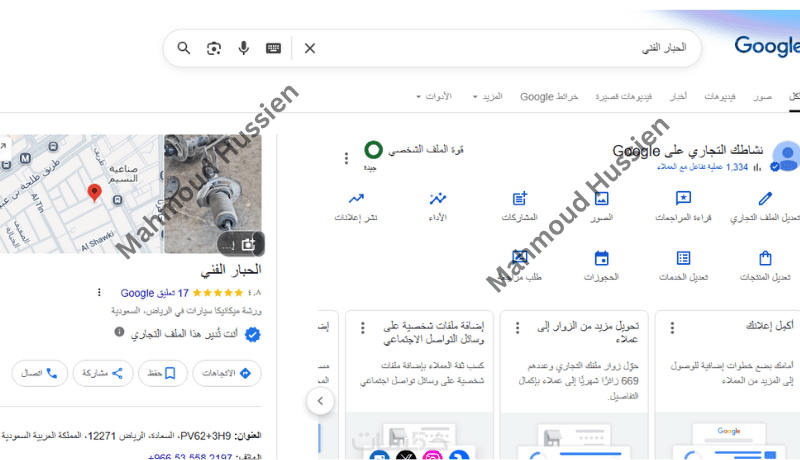Open نشر إعلانات trend icon

[x=356, y=198]
